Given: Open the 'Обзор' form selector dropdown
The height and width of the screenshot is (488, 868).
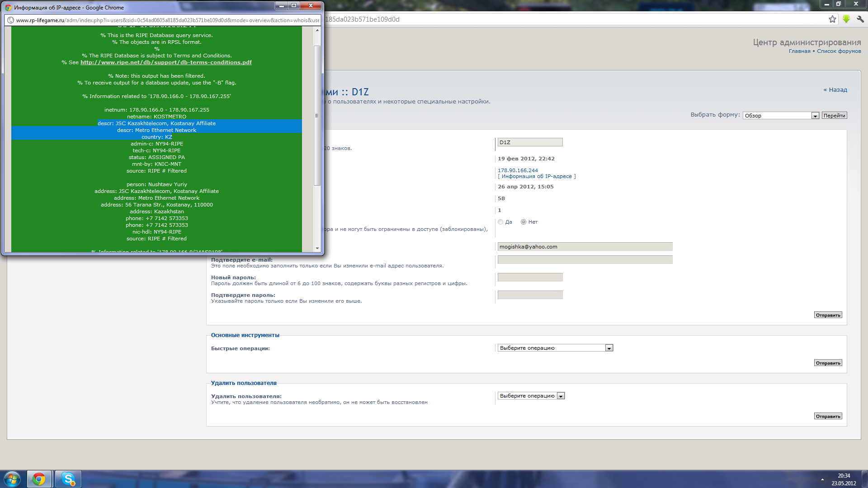Looking at the screenshot, I should (x=781, y=116).
